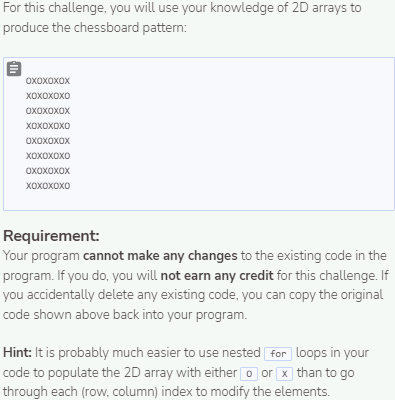Click the inline code 'for' keyword
The image size is (395, 400).
point(278,354)
